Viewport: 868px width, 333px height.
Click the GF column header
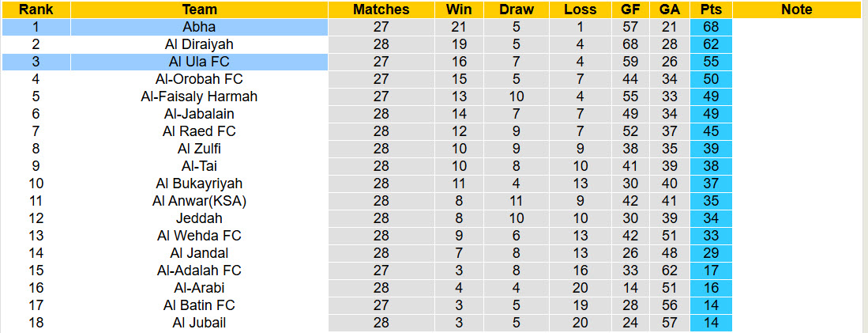630,9
